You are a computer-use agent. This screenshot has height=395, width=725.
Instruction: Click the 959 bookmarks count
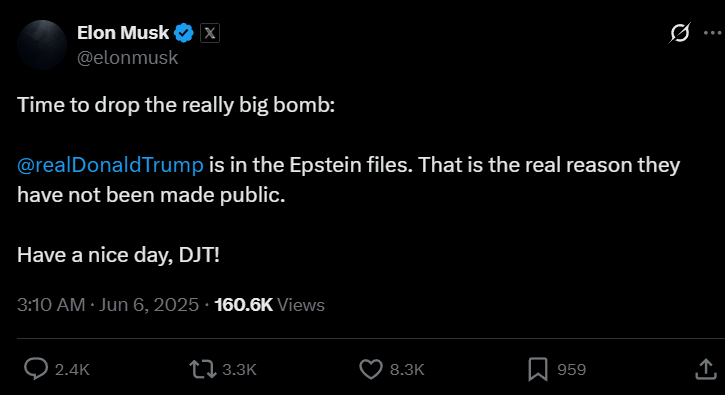(x=571, y=370)
